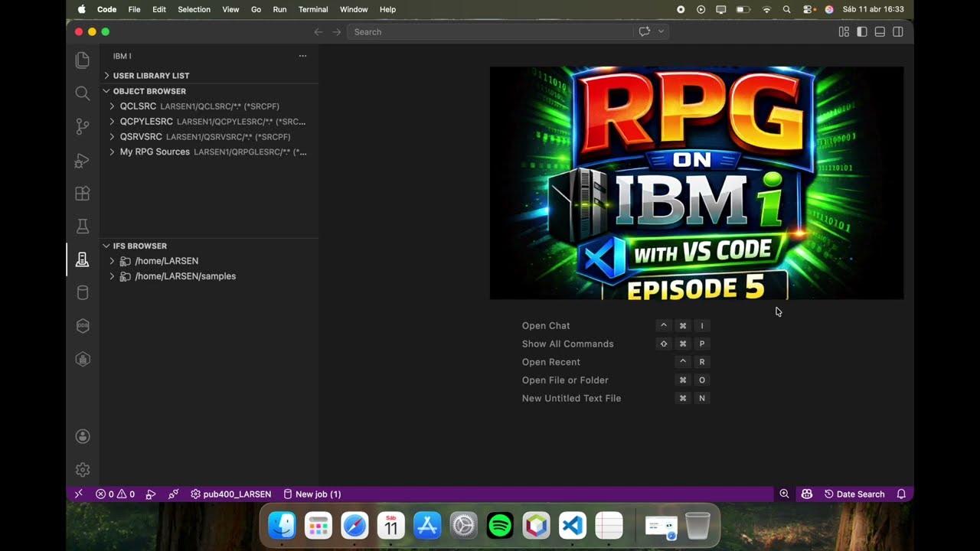
Task: Go back with the left arrow
Action: coord(318,31)
